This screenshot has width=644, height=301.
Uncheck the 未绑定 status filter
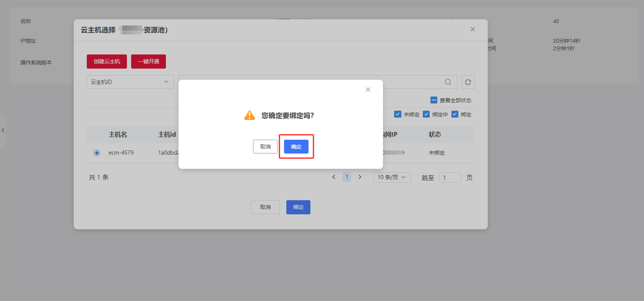point(398,114)
